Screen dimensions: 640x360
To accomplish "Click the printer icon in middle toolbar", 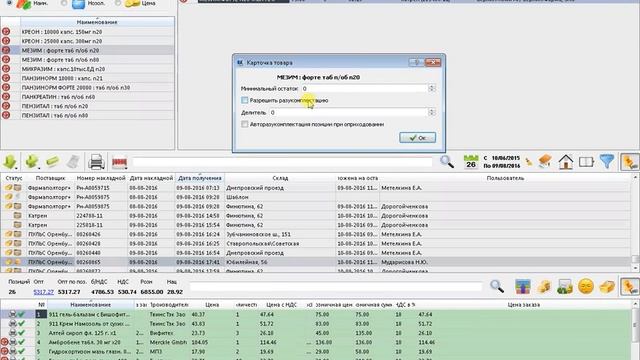I will point(97,162).
